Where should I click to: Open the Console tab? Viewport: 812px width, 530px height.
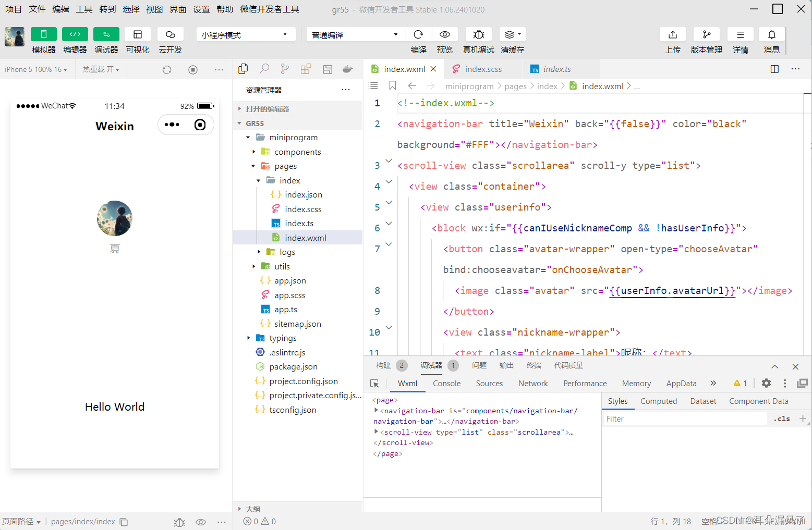[446, 384]
